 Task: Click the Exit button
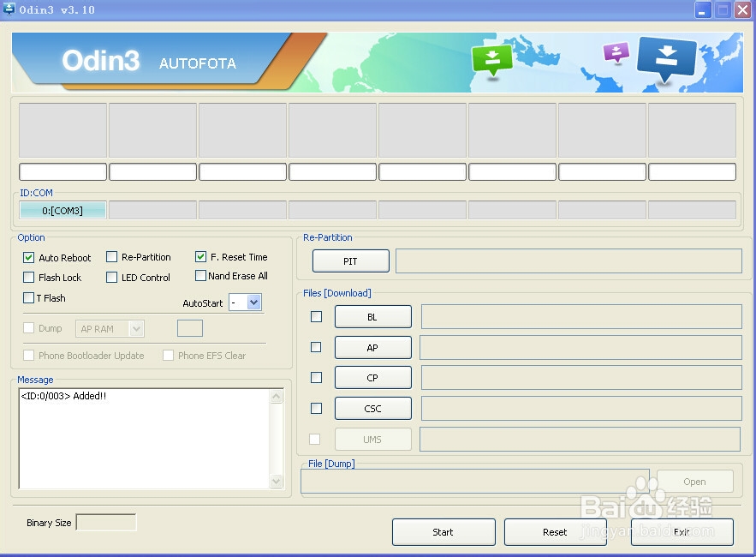pos(682,532)
